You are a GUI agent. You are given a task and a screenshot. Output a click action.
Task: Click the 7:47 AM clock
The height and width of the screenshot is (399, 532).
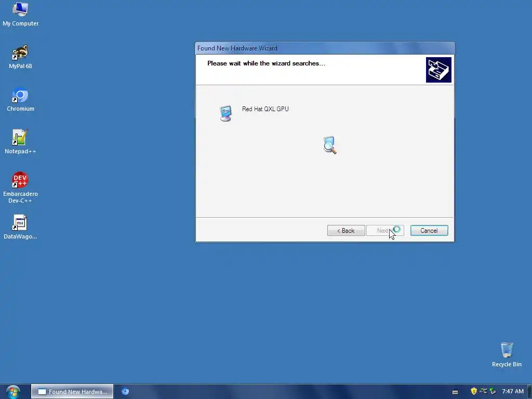point(513,391)
